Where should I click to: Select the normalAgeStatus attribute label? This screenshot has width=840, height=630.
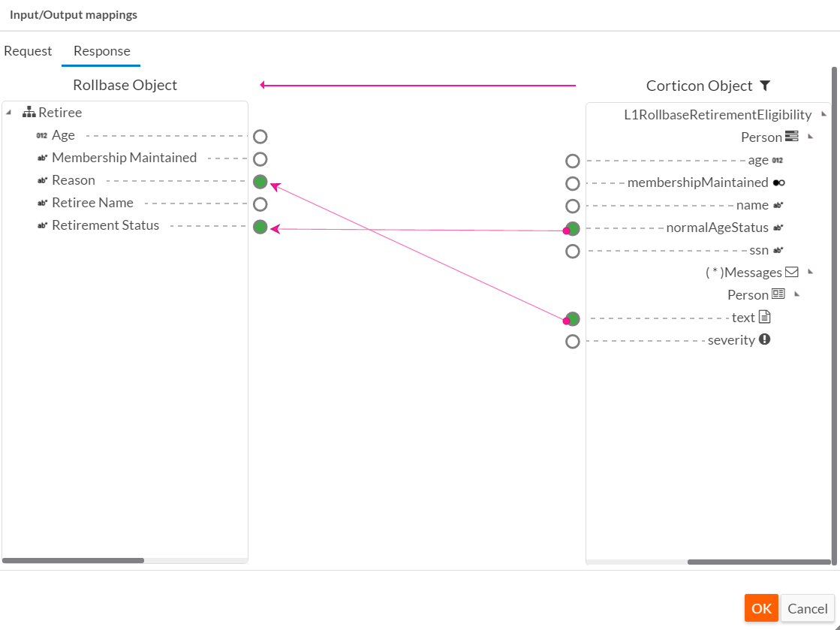coord(718,228)
